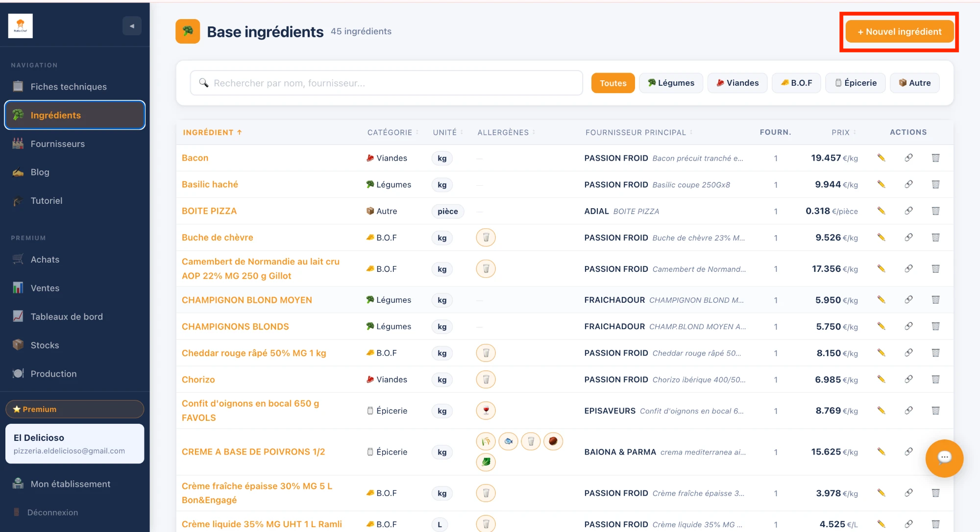Open the Stocks section
This screenshot has width=980, height=532.
[74, 345]
